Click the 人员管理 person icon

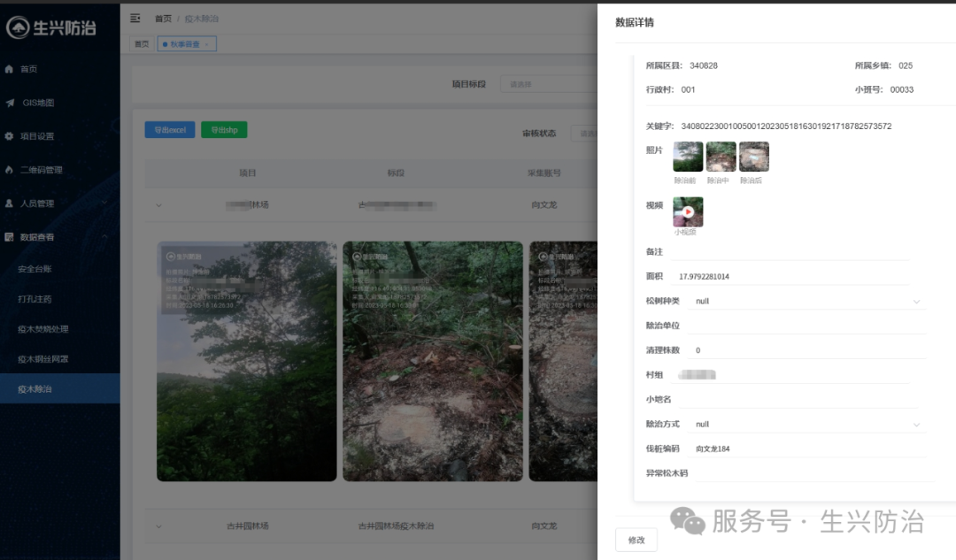pyautogui.click(x=10, y=203)
